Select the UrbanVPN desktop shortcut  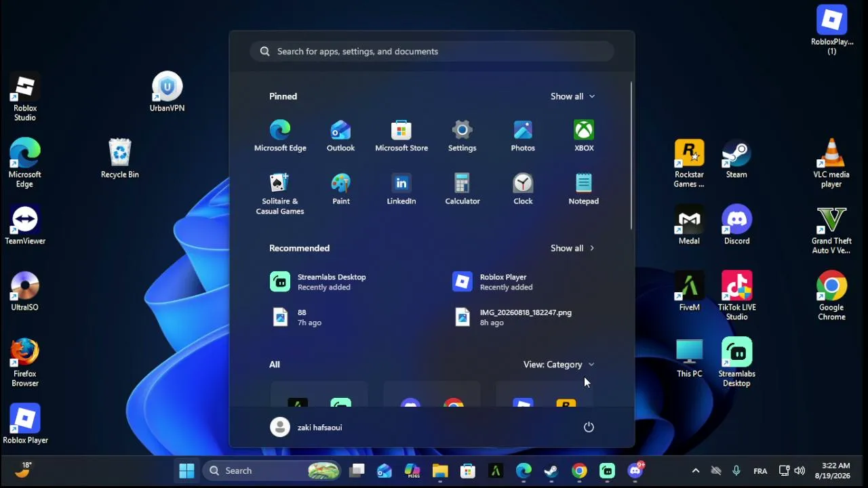(x=167, y=92)
